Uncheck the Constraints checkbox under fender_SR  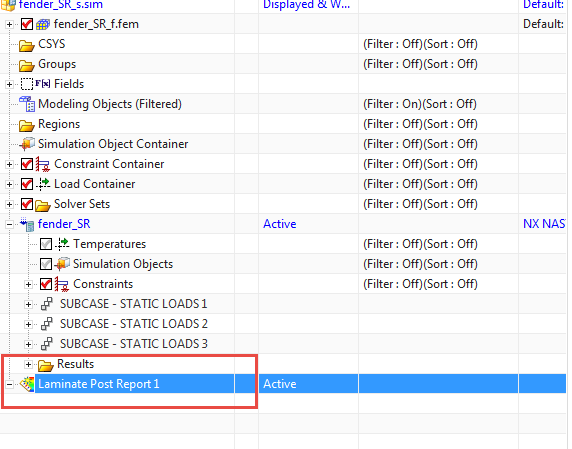pyautogui.click(x=46, y=284)
